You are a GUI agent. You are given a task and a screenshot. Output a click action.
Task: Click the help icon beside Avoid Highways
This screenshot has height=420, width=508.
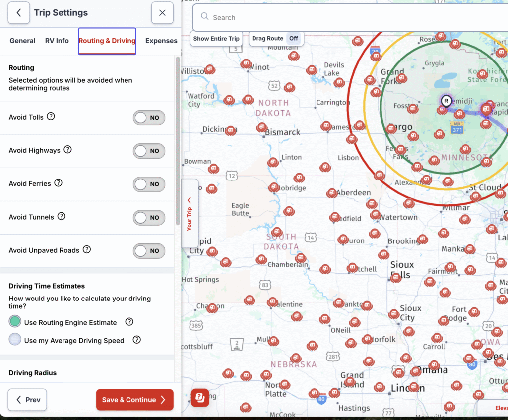click(x=68, y=150)
